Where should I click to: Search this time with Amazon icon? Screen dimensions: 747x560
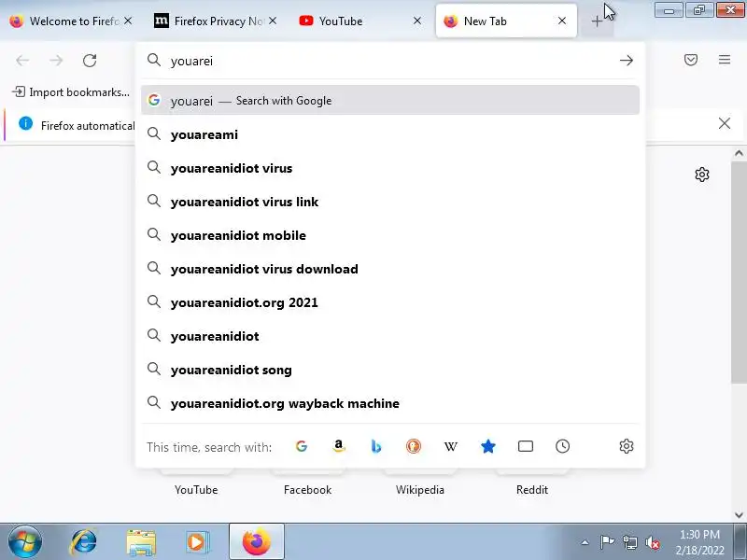click(339, 446)
